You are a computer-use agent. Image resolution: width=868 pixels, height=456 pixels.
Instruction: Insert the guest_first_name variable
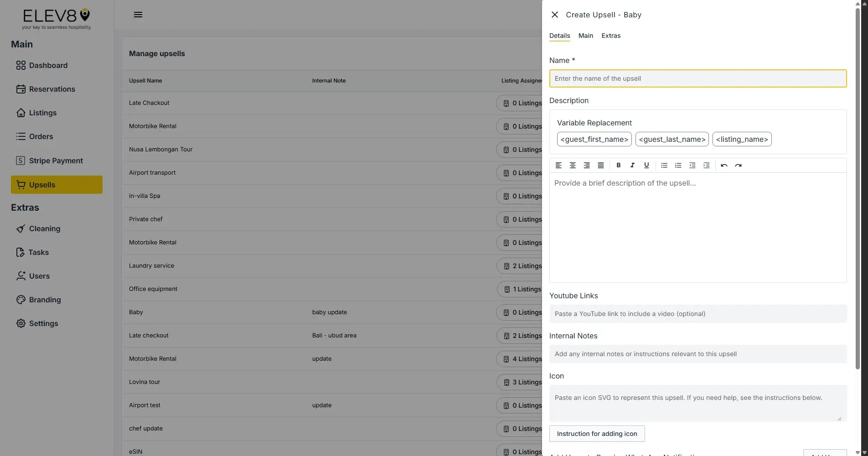tap(594, 139)
